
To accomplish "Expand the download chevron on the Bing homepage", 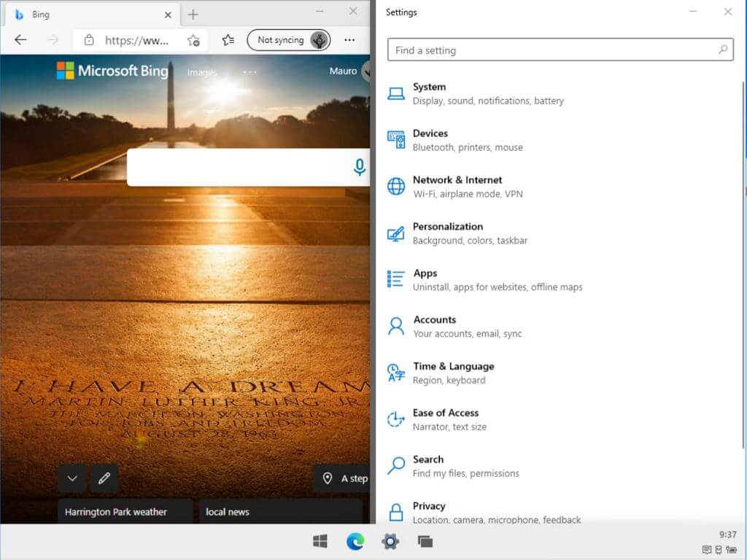I will pos(71,478).
